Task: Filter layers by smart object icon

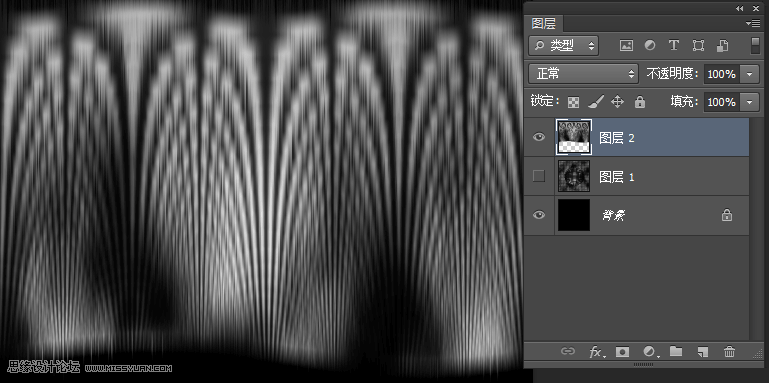Action: 722,46
